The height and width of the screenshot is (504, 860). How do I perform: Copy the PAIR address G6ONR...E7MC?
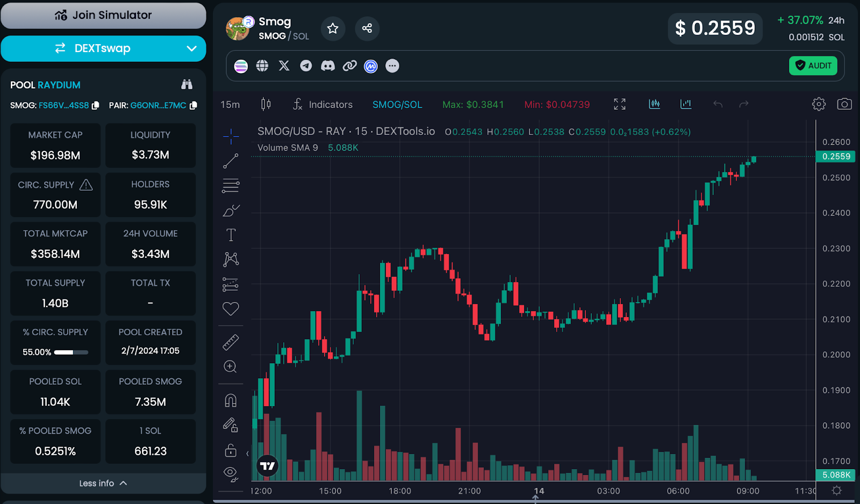193,105
